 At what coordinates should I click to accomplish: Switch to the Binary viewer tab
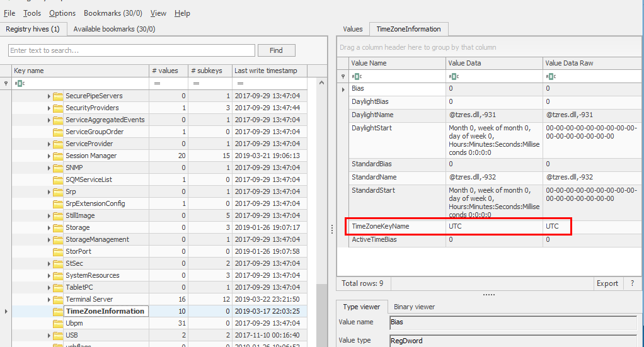[414, 307]
